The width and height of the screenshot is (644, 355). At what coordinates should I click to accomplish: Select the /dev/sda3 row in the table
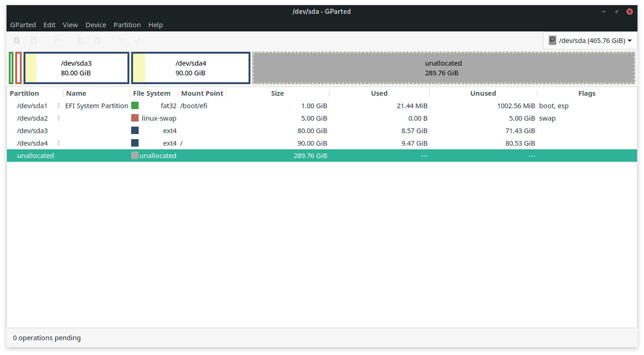tap(322, 131)
